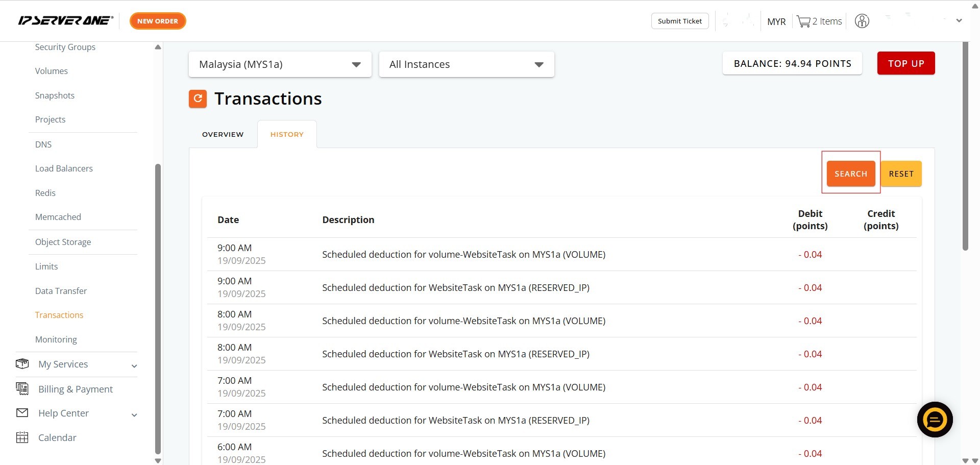980x465 pixels.
Task: Click the orange refresh icon beside Transactions
Action: tap(198, 99)
